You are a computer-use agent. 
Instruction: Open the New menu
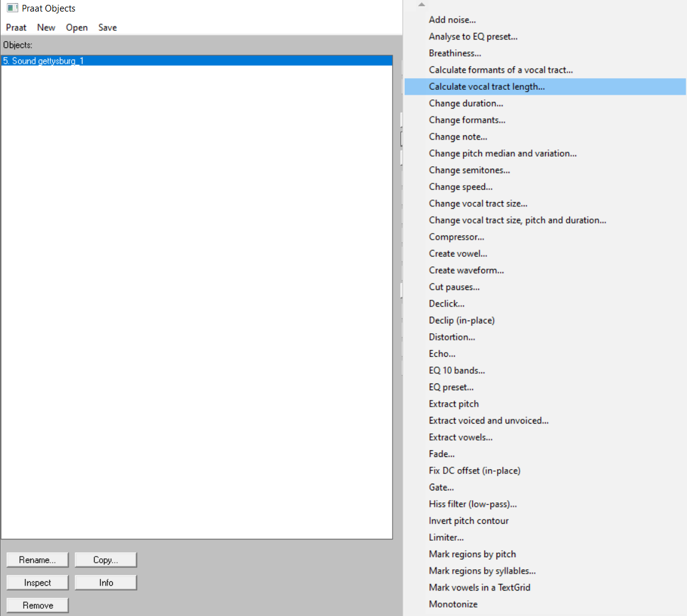(x=46, y=27)
